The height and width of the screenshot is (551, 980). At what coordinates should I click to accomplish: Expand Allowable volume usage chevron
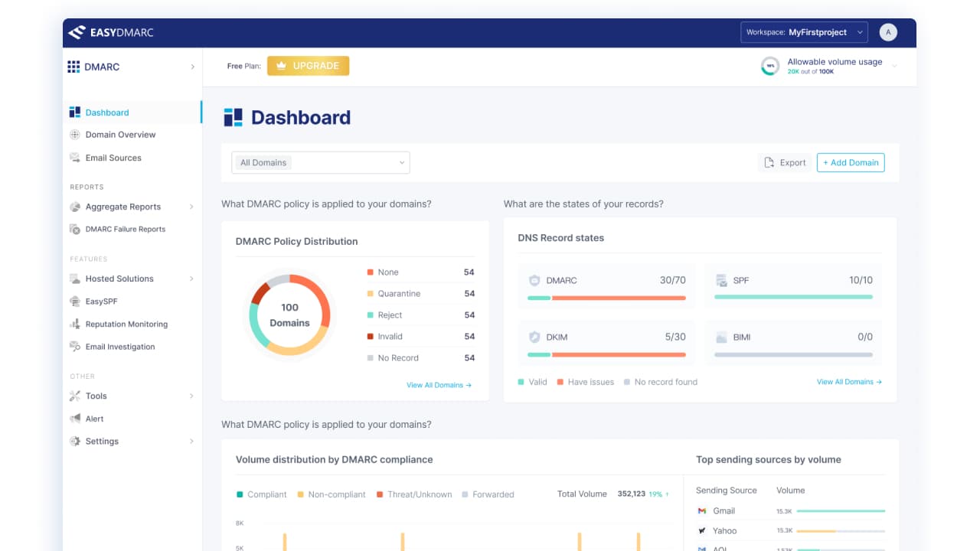pos(894,66)
